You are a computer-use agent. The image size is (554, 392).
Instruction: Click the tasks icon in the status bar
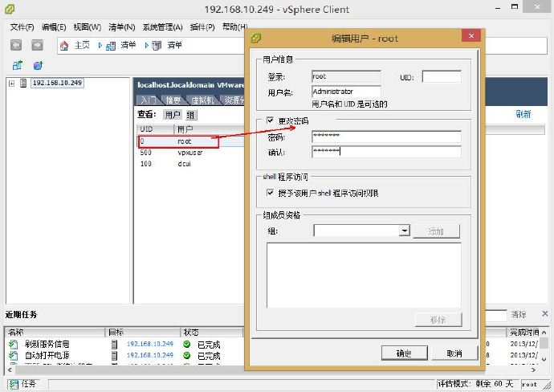14,384
